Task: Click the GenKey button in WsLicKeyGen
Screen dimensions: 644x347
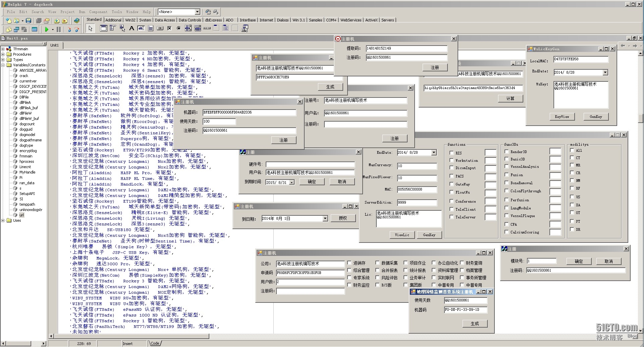Action: coord(596,117)
